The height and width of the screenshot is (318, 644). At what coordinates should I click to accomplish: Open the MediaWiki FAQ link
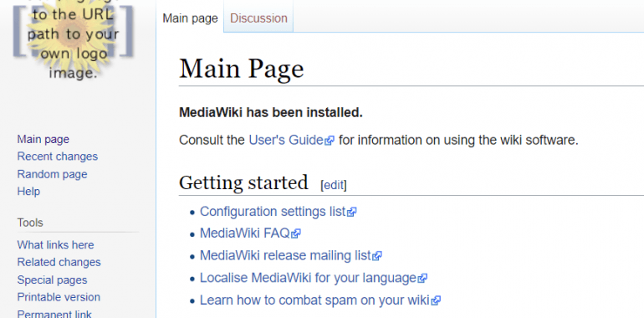tap(245, 233)
